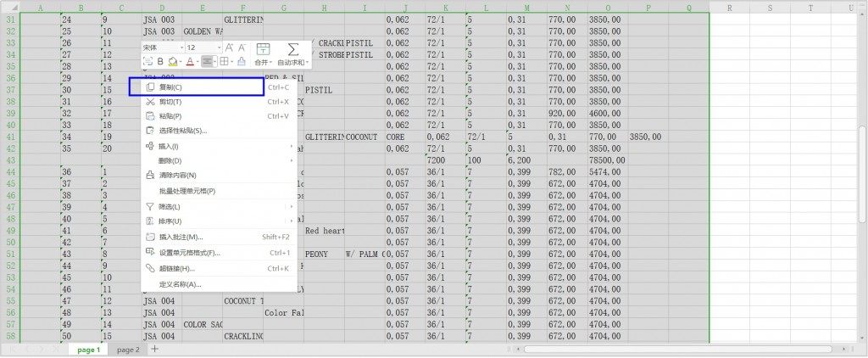Apply red font color A

click(x=190, y=62)
